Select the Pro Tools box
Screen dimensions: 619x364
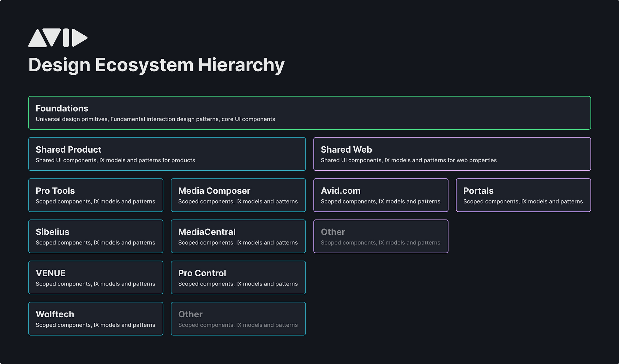click(x=96, y=195)
